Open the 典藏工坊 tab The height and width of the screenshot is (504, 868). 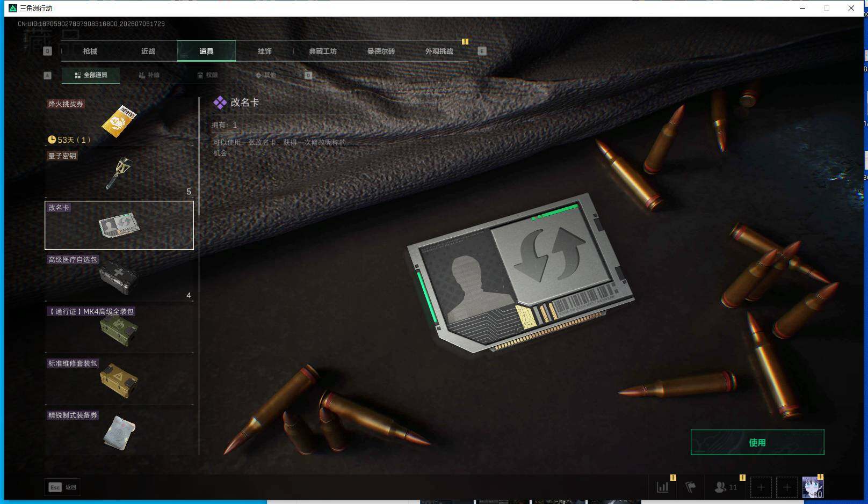(323, 51)
